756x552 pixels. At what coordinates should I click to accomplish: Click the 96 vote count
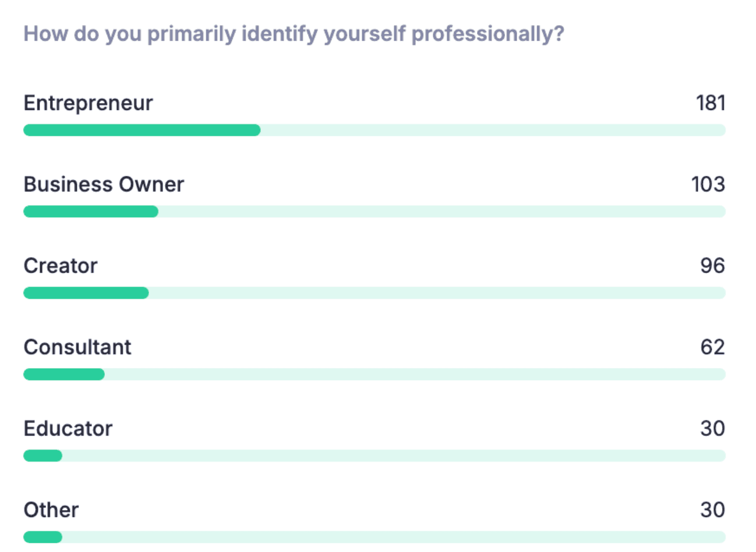pyautogui.click(x=713, y=266)
